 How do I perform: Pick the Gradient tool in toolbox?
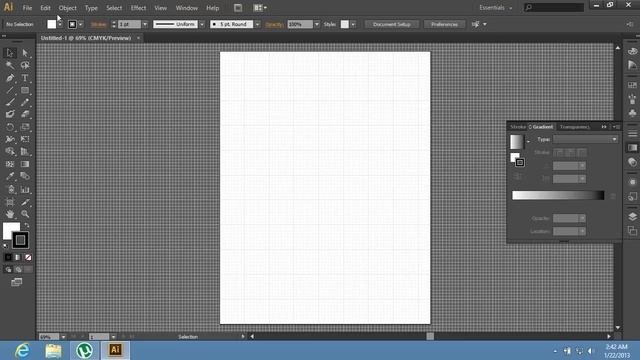coord(25,164)
